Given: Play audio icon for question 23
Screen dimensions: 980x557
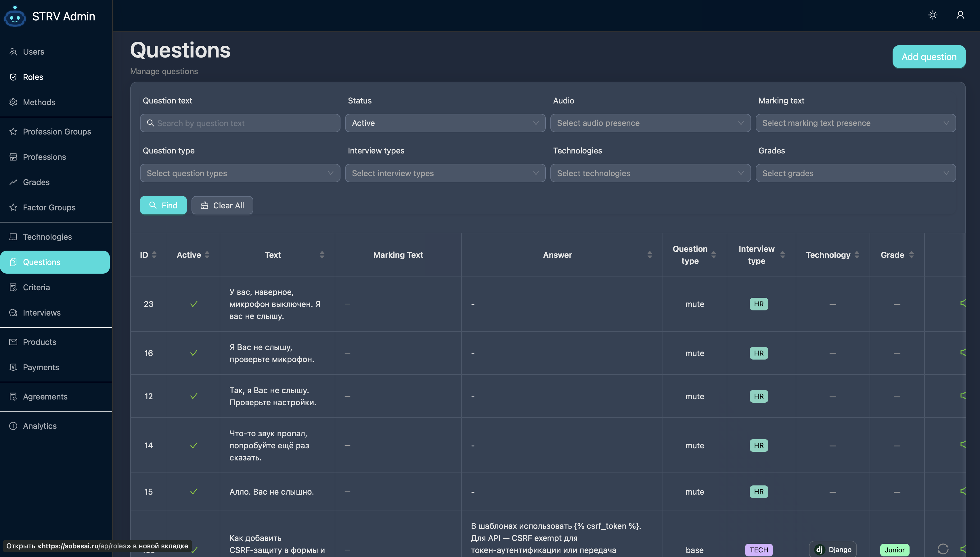Looking at the screenshot, I should pyautogui.click(x=963, y=304).
